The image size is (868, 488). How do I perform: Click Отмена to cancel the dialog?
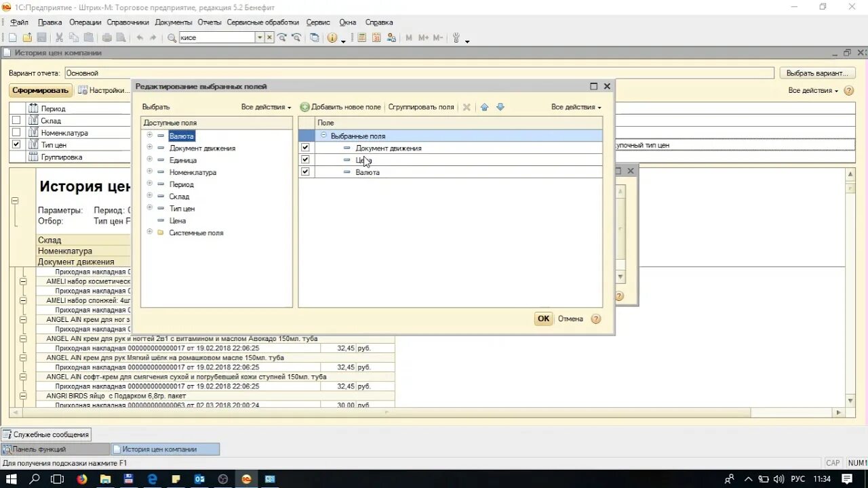[x=570, y=319]
